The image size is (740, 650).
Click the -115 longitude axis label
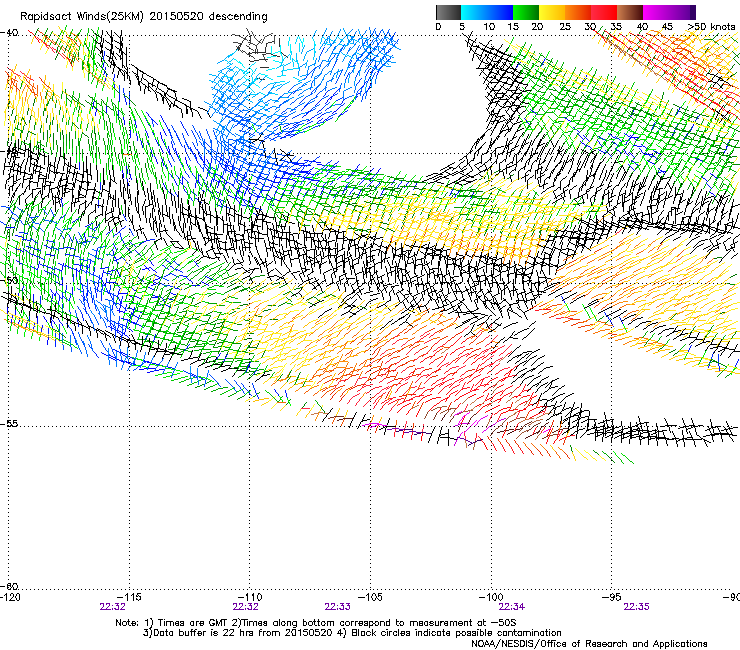point(129,597)
